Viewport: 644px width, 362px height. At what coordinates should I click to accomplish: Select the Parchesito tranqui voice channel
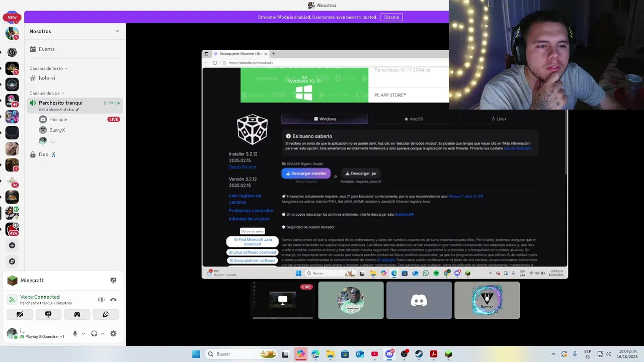[75, 106]
